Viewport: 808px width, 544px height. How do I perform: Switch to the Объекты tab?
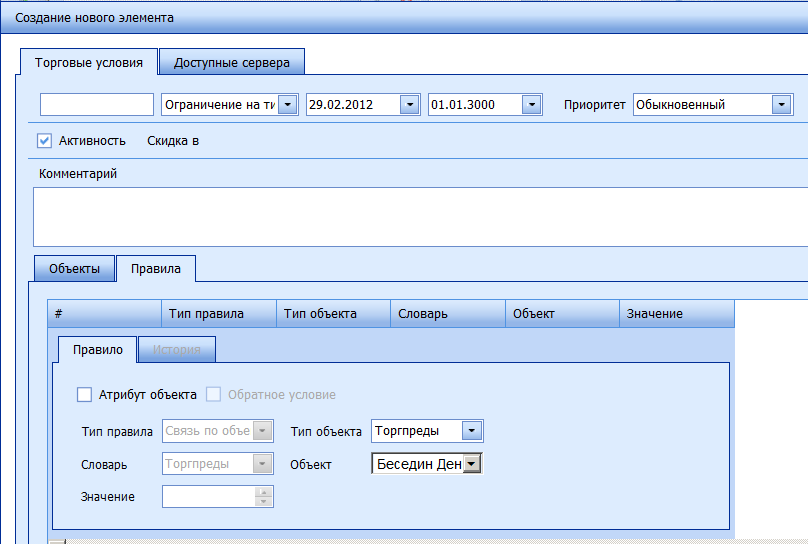(74, 269)
